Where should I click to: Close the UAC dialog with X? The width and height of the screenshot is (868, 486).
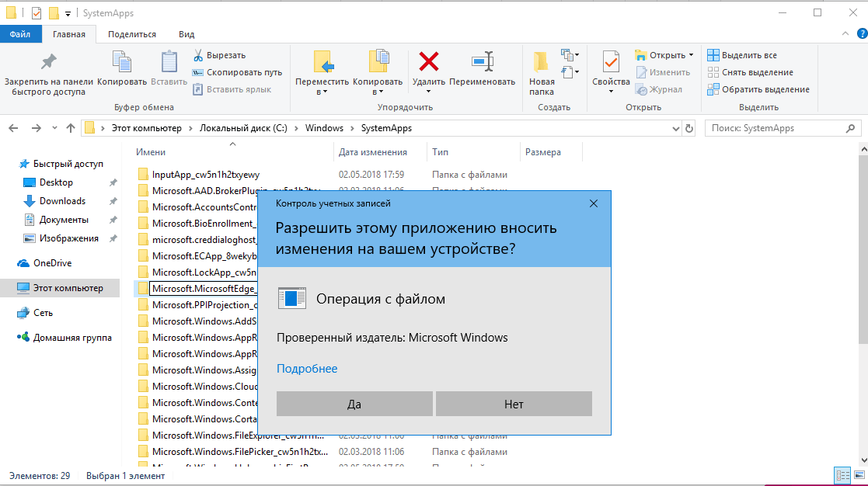594,203
